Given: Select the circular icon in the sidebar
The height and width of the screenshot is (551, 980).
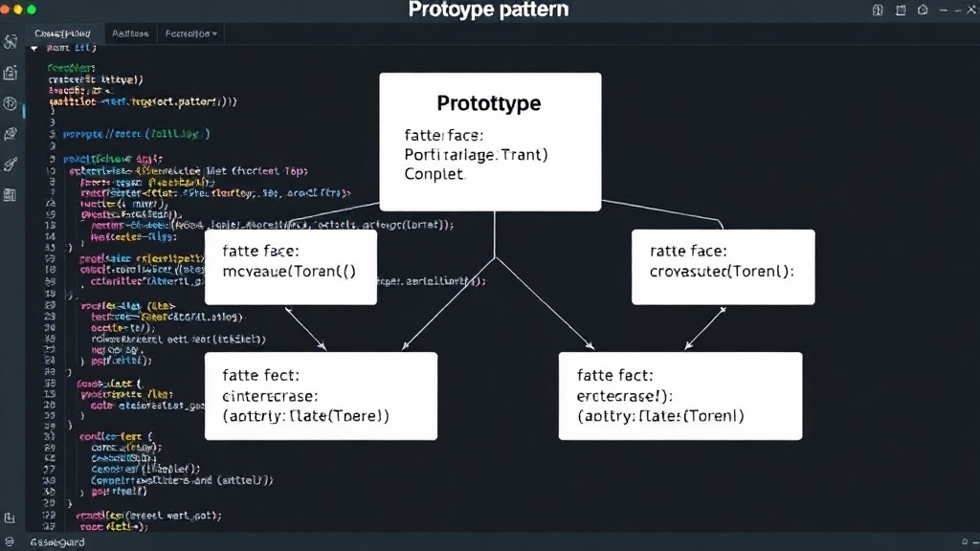Looking at the screenshot, I should click(x=10, y=103).
